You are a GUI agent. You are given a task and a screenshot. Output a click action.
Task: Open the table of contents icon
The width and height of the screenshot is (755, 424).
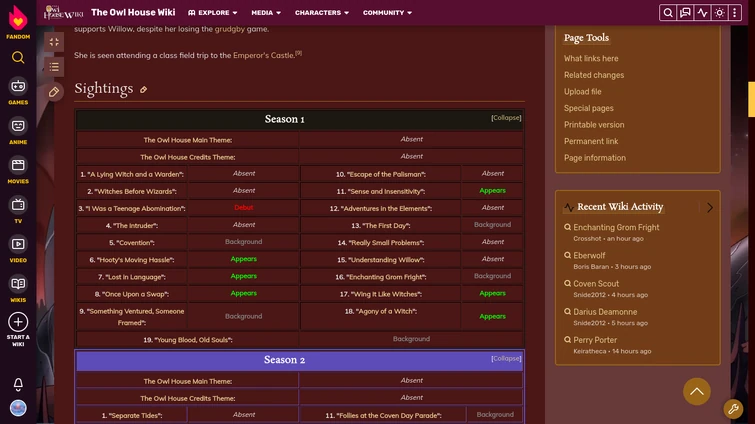click(54, 67)
